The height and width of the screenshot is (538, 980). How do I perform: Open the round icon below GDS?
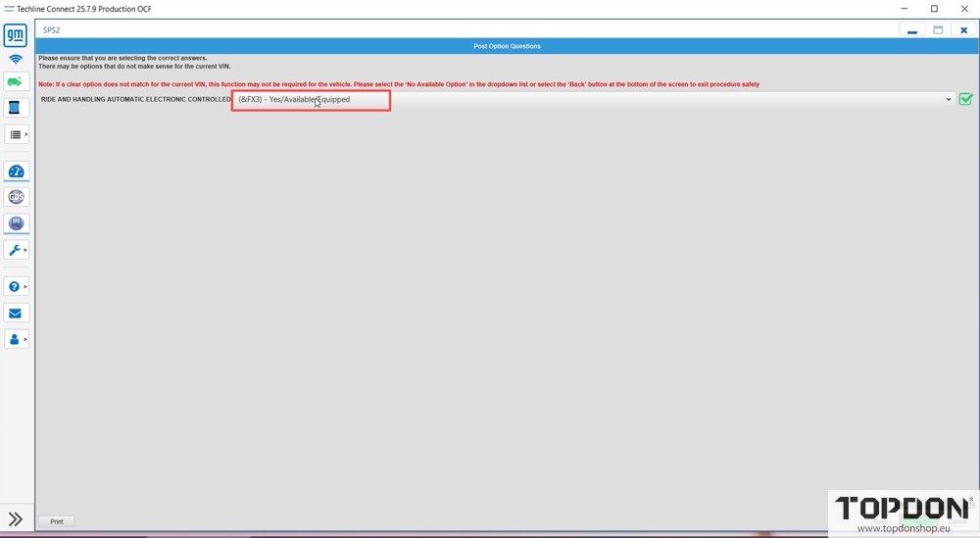pyautogui.click(x=15, y=223)
